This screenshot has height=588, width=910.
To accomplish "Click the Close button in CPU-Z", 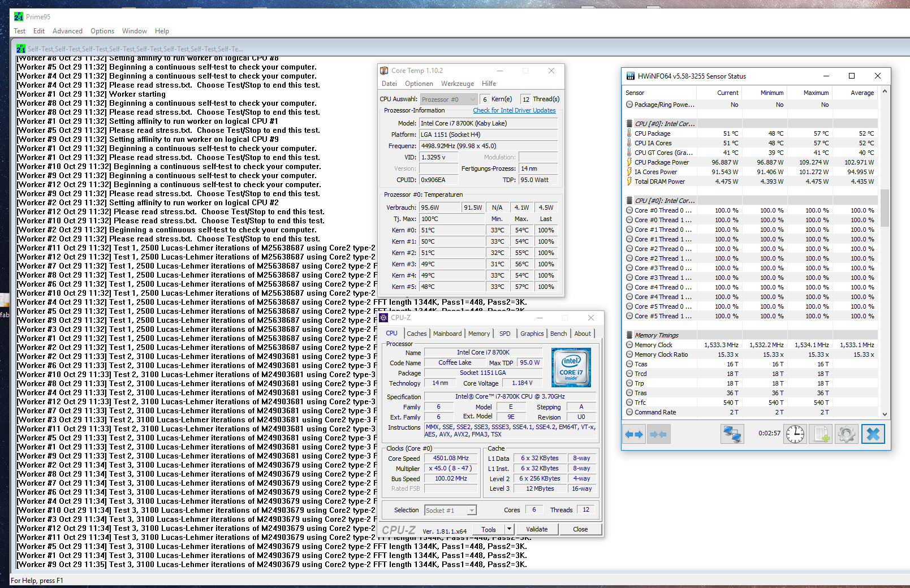I will point(580,529).
